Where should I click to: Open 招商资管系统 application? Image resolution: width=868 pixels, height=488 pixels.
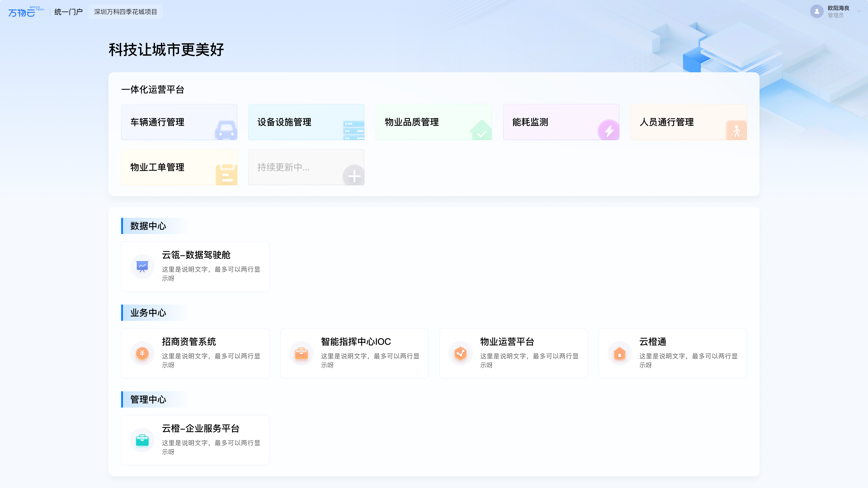click(x=195, y=353)
